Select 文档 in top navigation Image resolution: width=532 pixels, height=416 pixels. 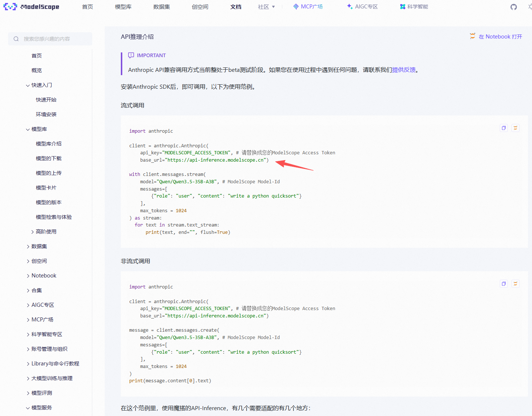point(236,7)
